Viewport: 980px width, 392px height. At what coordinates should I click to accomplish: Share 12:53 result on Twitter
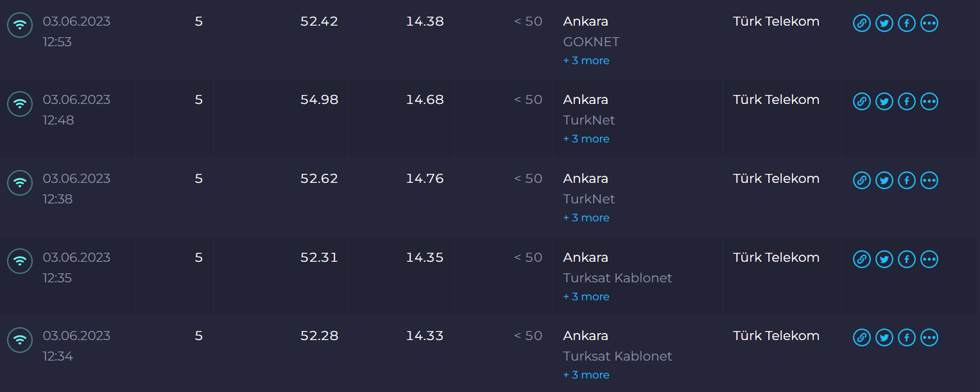(x=884, y=24)
